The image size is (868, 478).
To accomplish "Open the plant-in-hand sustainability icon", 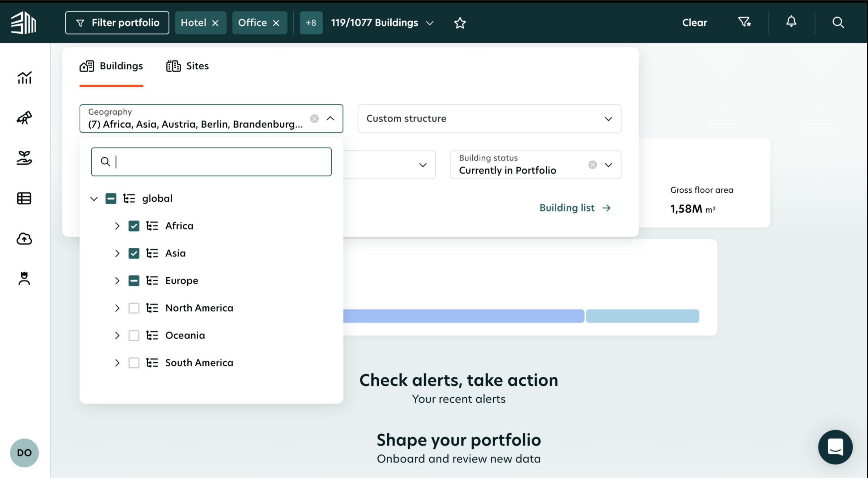I will point(24,158).
